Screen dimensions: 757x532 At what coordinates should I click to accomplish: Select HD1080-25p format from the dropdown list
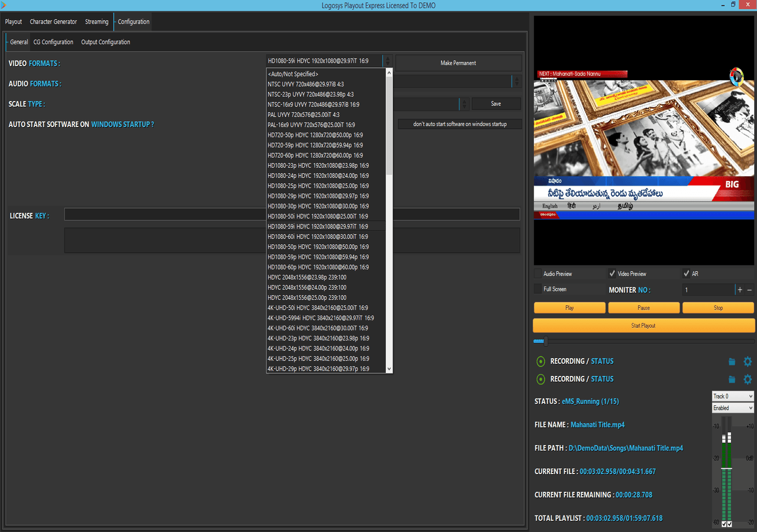point(318,186)
